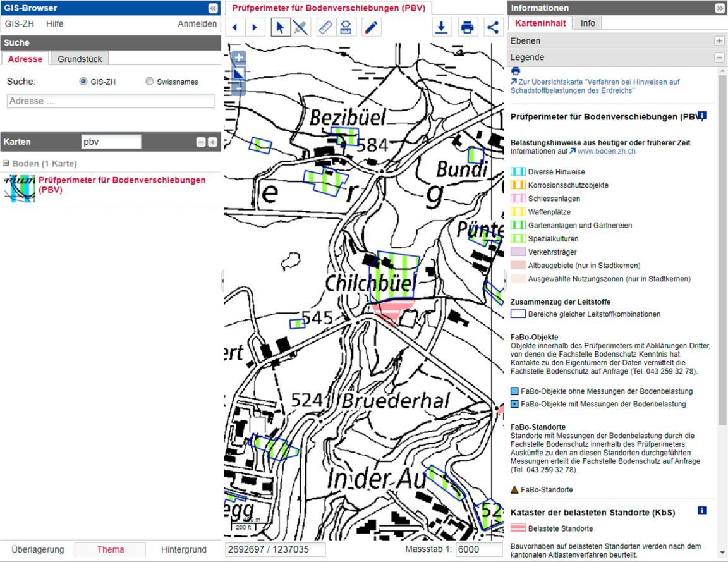728x562 pixels.
Task: Select the GIS-ZH search radio button
Action: pyautogui.click(x=83, y=82)
